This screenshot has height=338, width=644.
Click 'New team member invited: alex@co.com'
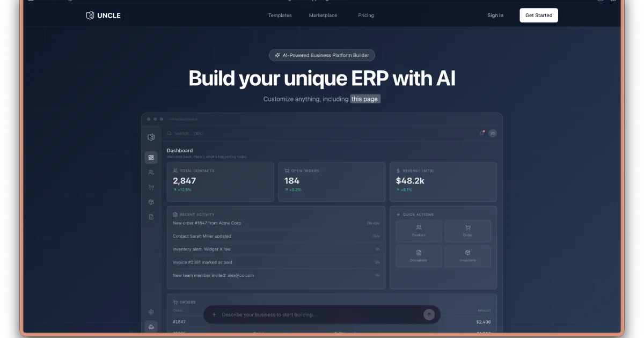pyautogui.click(x=213, y=275)
